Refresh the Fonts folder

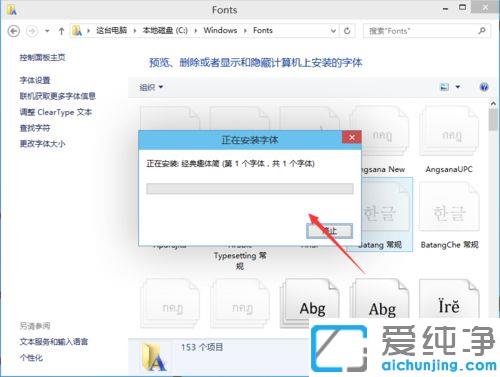click(x=347, y=31)
